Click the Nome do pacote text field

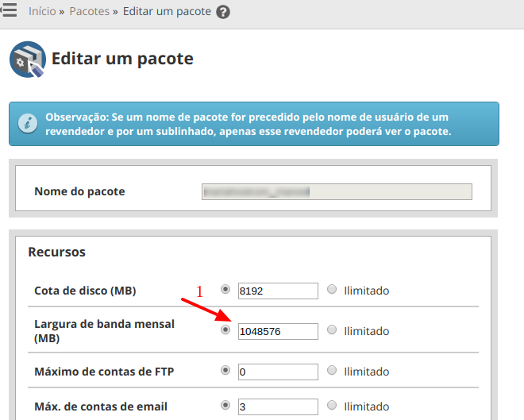[337, 191]
